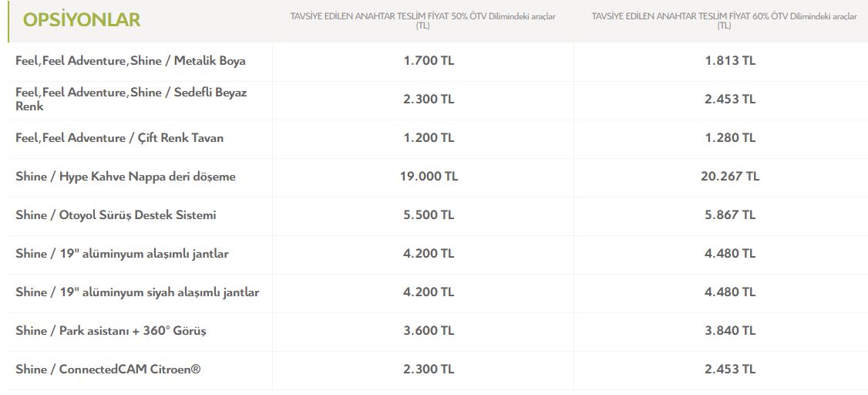
Task: Select the 1.280 TL price value
Action: point(730,138)
